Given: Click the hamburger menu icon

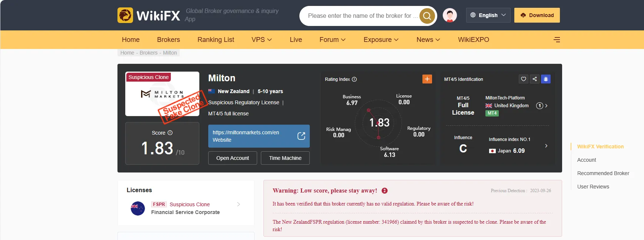Looking at the screenshot, I should pos(557,40).
